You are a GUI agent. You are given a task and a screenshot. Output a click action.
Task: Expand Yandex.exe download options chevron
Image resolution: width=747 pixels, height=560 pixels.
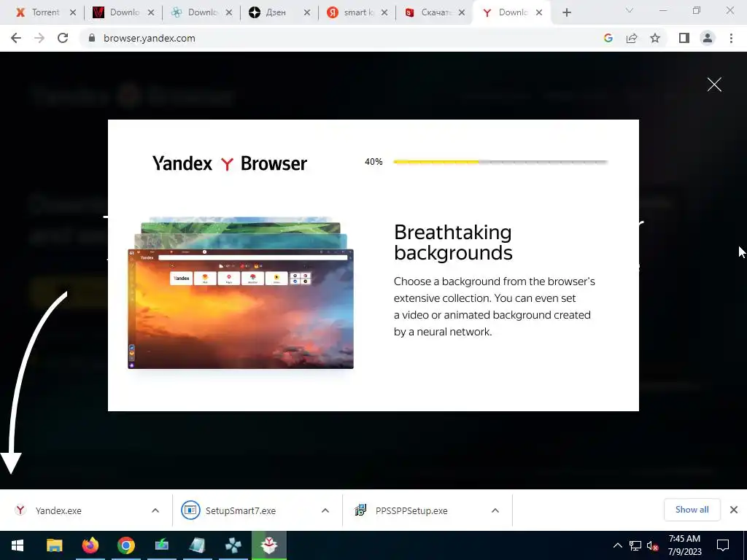coord(155,510)
